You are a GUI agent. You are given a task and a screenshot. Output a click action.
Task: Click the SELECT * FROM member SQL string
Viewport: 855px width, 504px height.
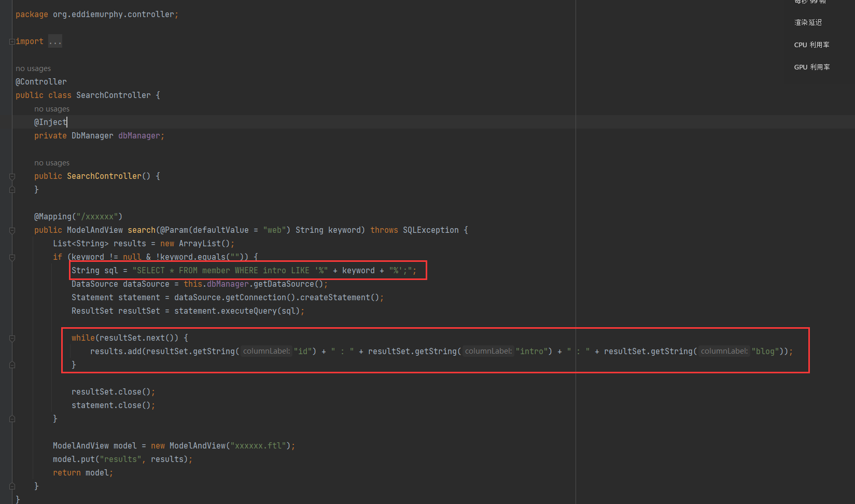pyautogui.click(x=230, y=271)
